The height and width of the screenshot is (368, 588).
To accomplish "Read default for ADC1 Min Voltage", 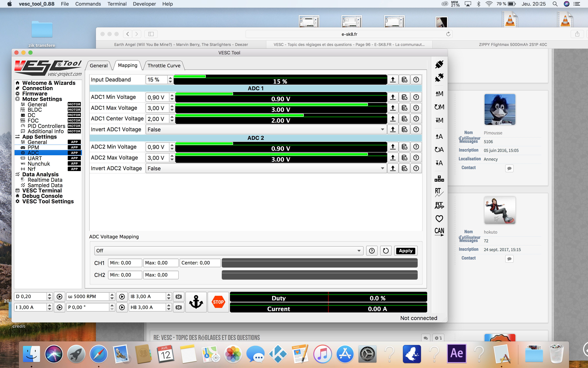I will (x=404, y=97).
